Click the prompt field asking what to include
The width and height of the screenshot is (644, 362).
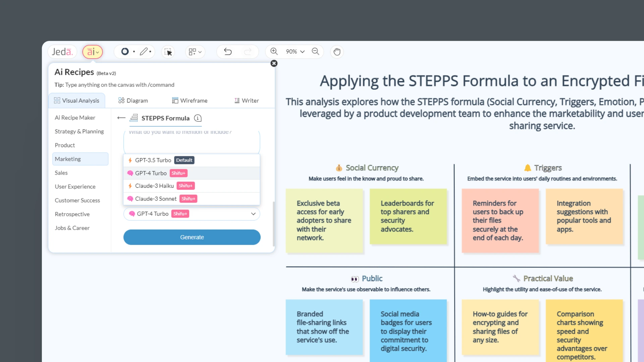[x=192, y=141]
